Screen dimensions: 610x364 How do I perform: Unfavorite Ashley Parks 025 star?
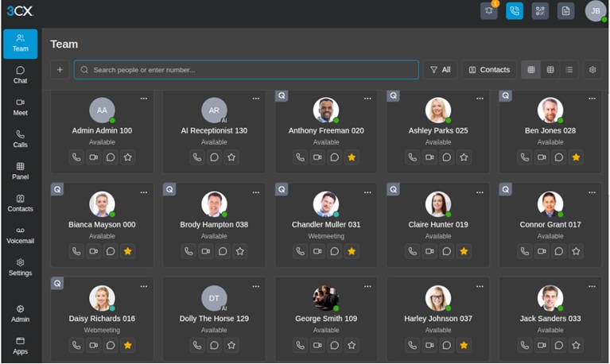pos(464,157)
